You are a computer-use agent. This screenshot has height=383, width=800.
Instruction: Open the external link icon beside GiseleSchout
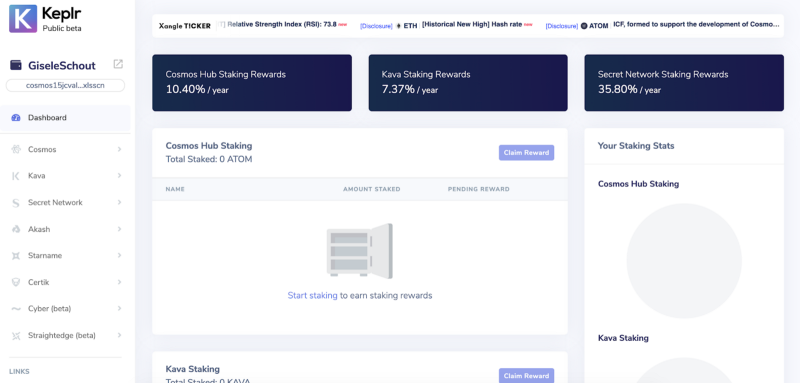point(118,64)
